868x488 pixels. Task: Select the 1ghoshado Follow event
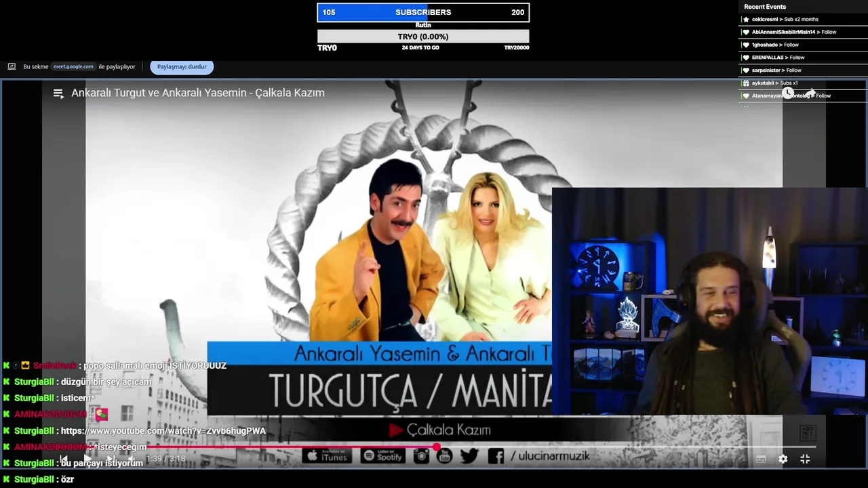point(803,45)
